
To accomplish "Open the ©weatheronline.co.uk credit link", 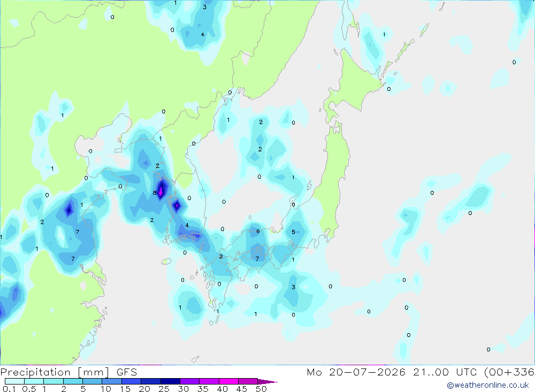I will (x=487, y=385).
